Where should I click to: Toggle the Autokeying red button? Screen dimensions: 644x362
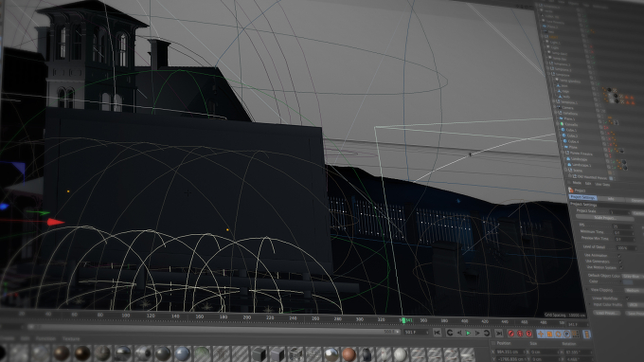pyautogui.click(x=520, y=334)
